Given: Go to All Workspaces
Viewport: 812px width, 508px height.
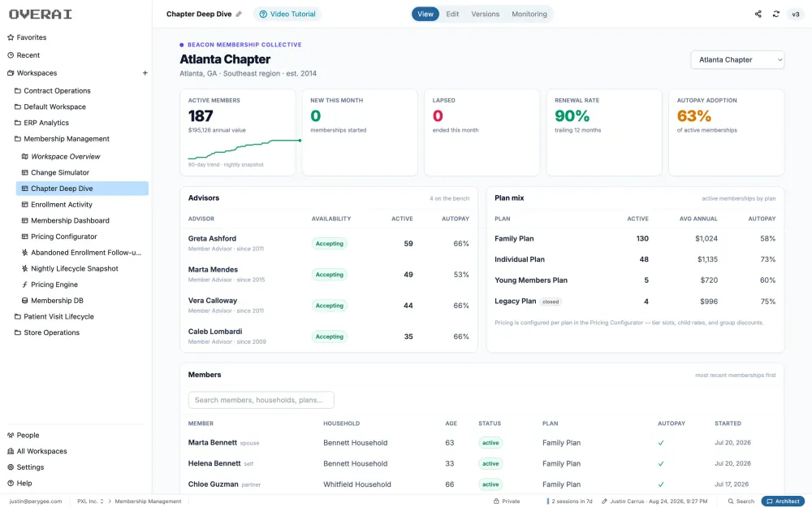Looking at the screenshot, I should [37, 451].
